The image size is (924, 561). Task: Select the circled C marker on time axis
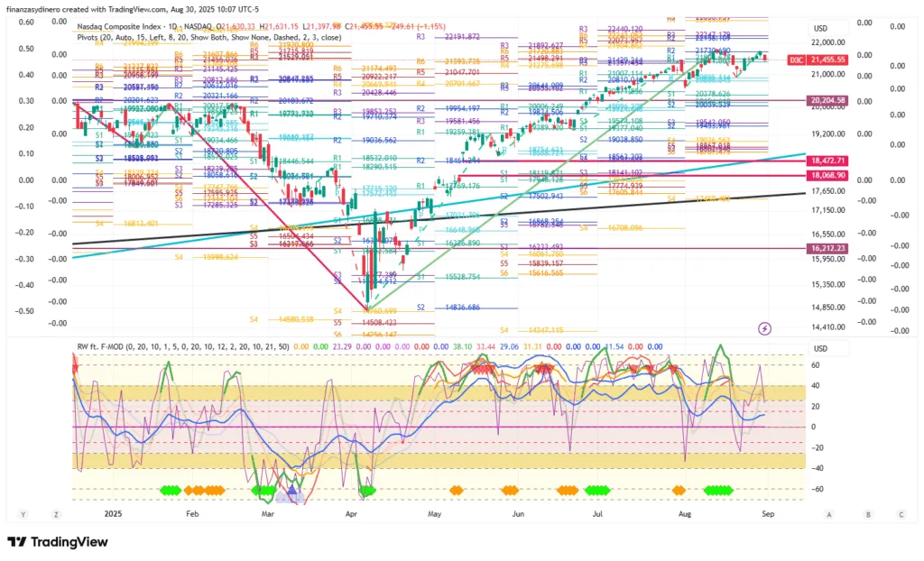[x=901, y=514]
